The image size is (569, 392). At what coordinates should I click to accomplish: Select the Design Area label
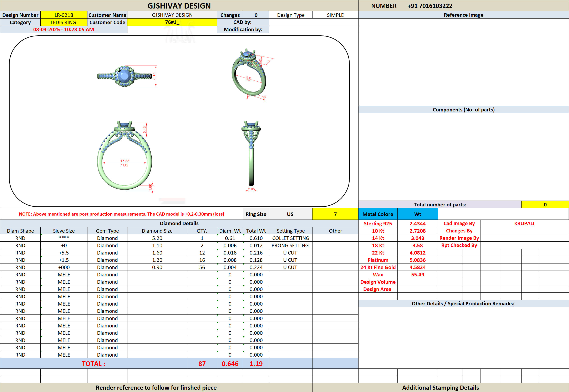(x=378, y=289)
